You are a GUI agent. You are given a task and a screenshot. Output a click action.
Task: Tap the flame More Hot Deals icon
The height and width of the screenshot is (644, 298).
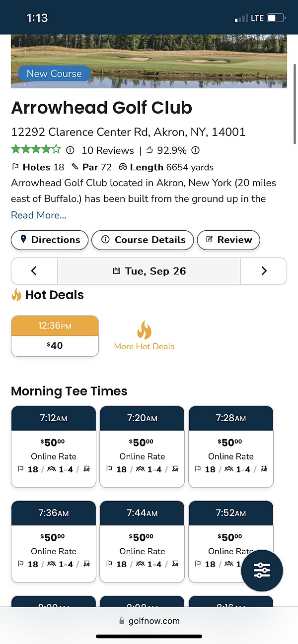[144, 330]
